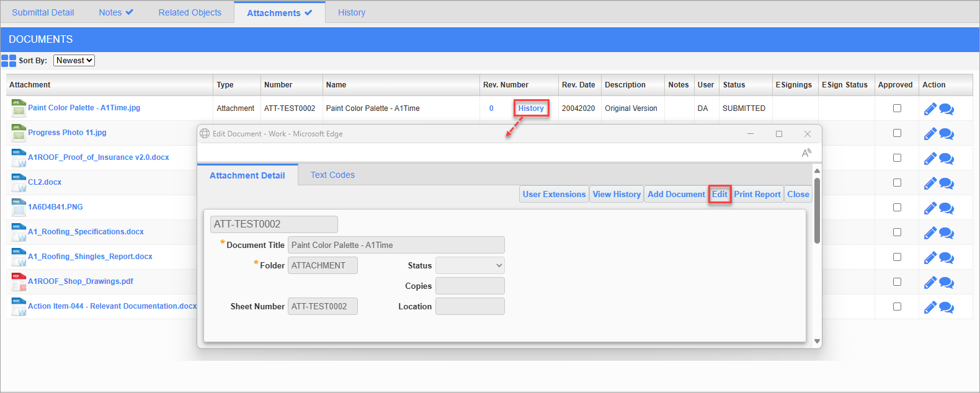The height and width of the screenshot is (393, 980).
Task: Click edit pencil for Progress Photo 11.jpg row
Action: click(x=930, y=134)
